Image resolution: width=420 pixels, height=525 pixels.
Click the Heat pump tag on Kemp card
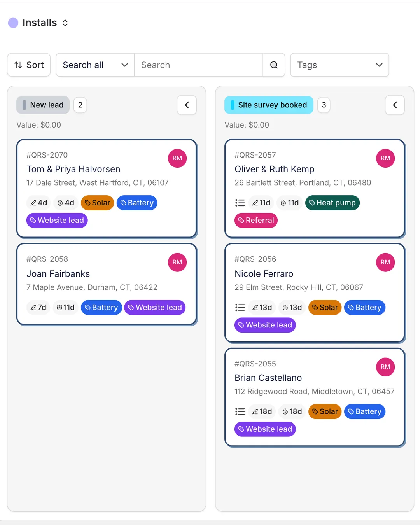click(332, 203)
